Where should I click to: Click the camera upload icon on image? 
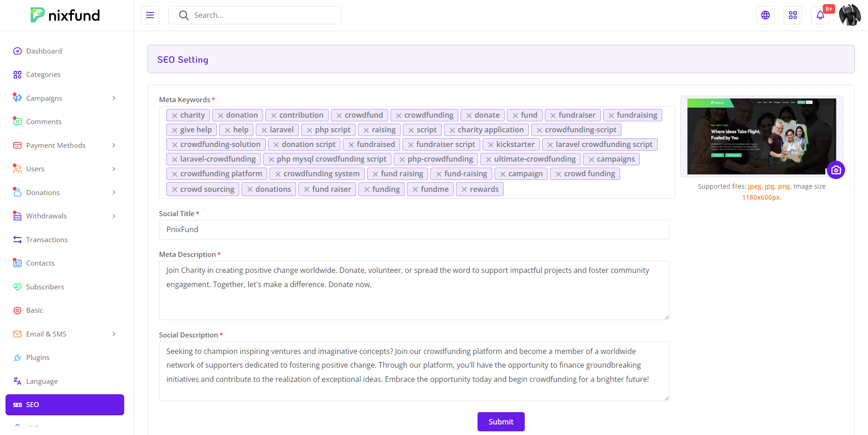click(836, 170)
